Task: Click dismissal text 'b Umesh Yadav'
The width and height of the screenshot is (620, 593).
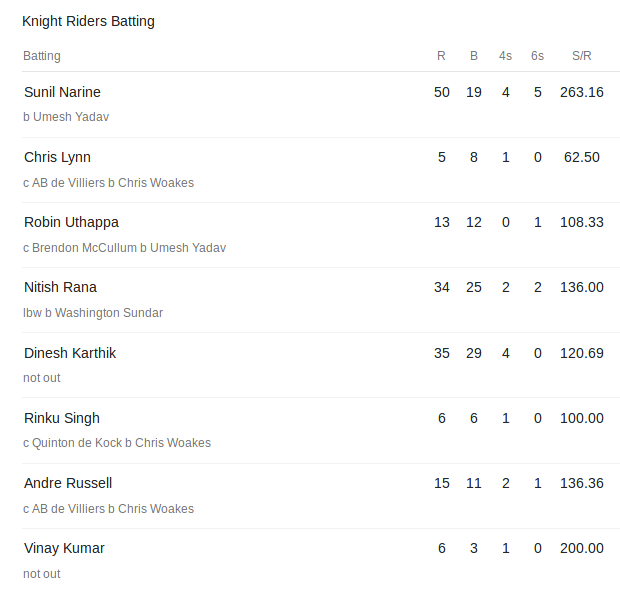Action: pyautogui.click(x=66, y=117)
